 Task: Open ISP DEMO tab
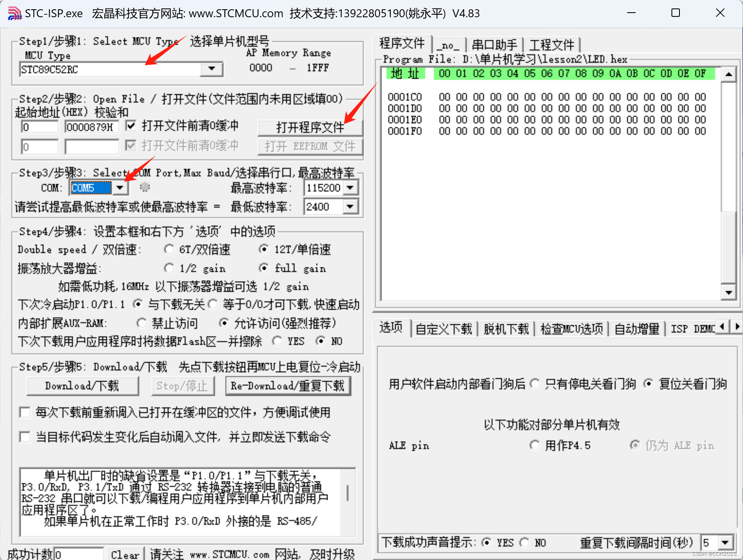click(x=692, y=329)
